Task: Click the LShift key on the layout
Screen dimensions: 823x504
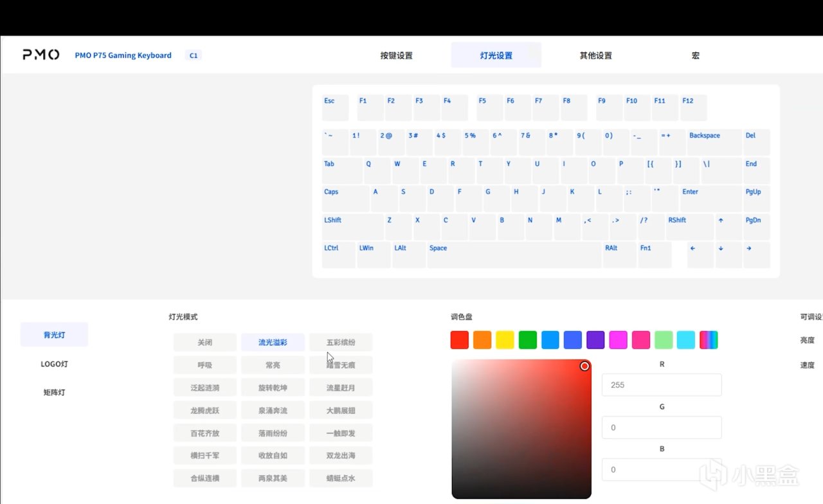Action: [353, 227]
